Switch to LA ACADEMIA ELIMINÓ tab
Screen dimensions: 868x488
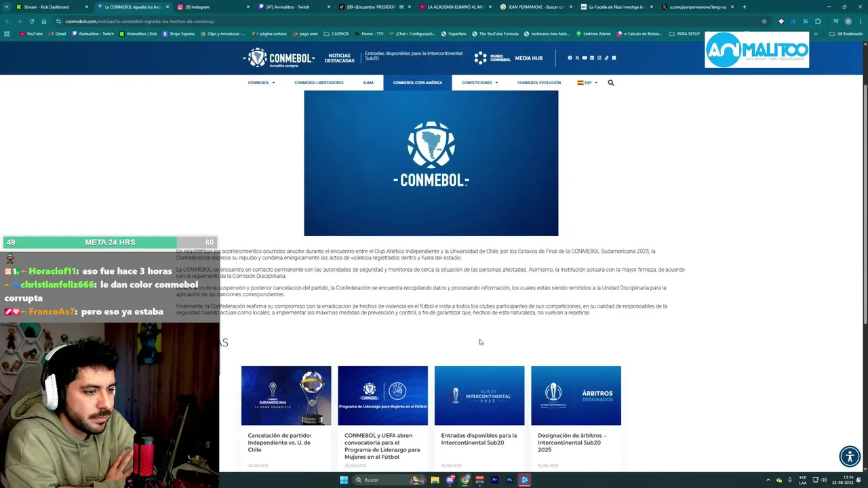coord(456,7)
